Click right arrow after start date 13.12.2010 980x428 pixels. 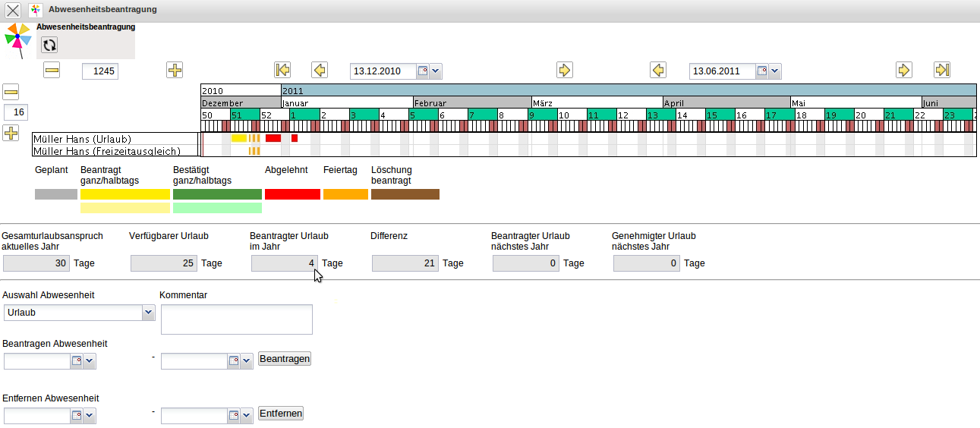point(564,71)
